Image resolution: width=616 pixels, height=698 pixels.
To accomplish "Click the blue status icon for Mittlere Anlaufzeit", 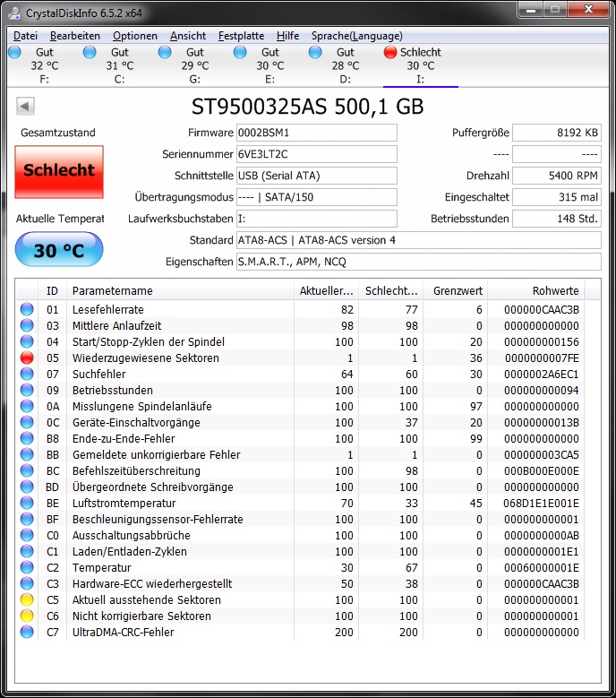I will 27,325.
